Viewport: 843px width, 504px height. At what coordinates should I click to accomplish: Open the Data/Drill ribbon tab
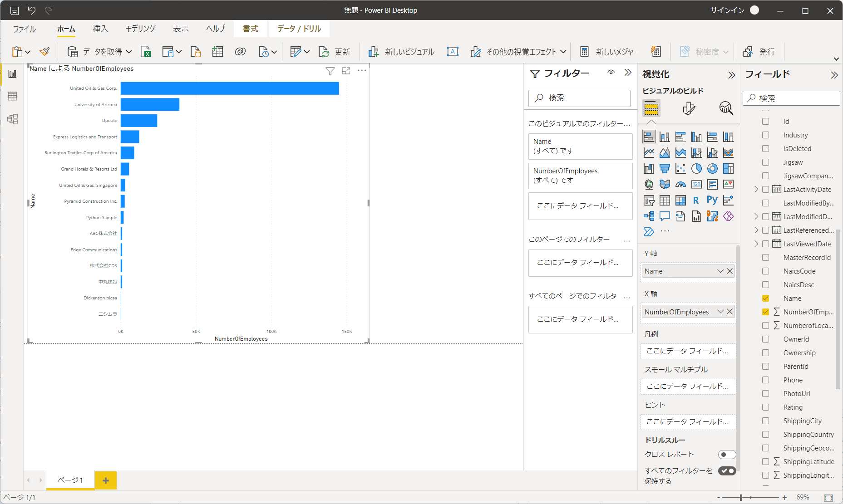pos(299,29)
